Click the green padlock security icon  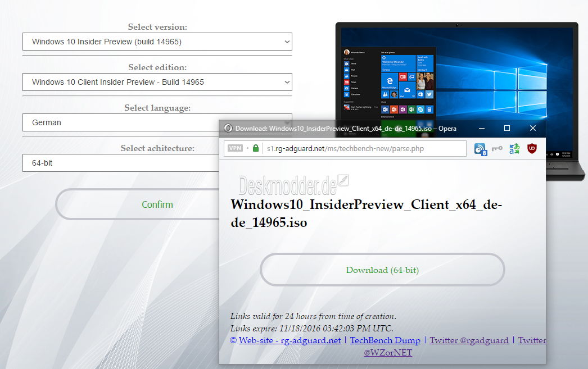(x=256, y=148)
